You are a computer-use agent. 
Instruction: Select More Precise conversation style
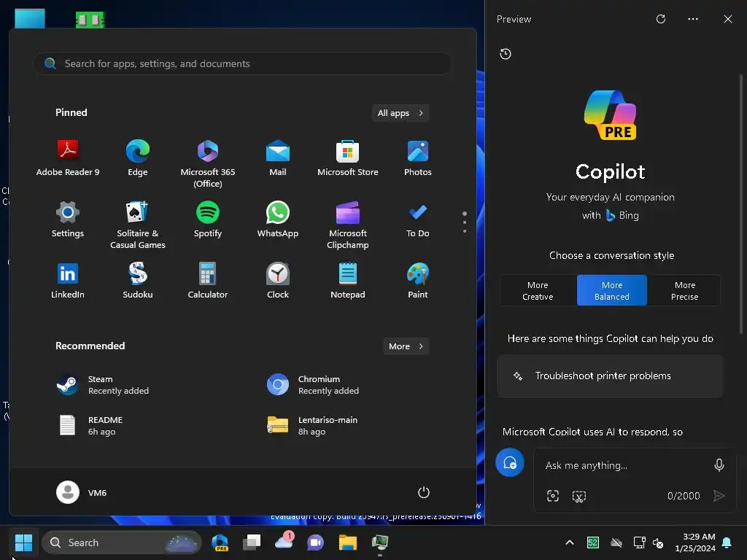click(x=684, y=290)
